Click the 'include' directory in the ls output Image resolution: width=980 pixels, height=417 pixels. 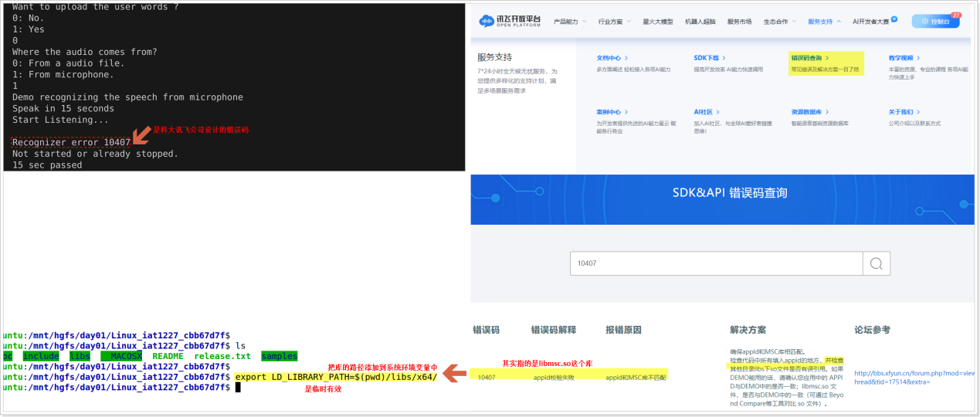click(x=41, y=356)
